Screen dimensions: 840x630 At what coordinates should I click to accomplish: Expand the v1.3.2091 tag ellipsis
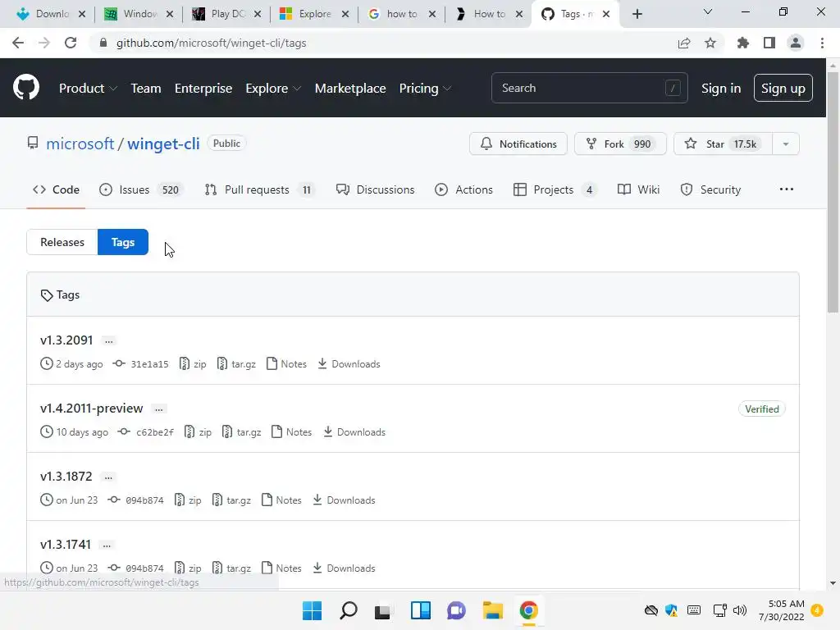tap(109, 340)
